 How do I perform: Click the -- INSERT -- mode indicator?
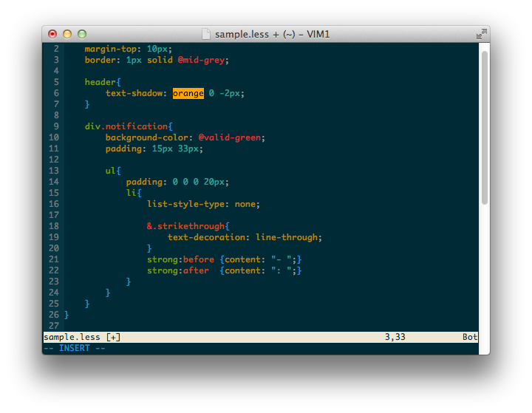tap(74, 348)
